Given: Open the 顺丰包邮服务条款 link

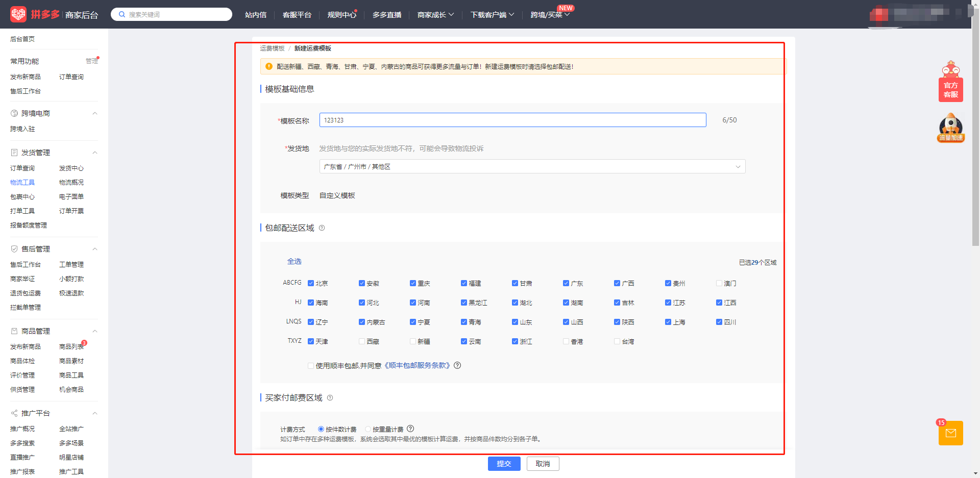Looking at the screenshot, I should coord(417,365).
